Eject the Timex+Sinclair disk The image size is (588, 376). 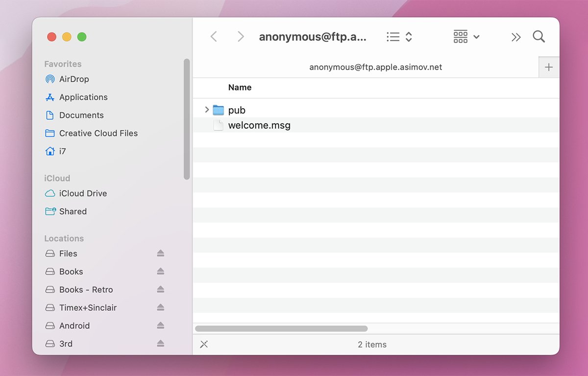tap(161, 307)
